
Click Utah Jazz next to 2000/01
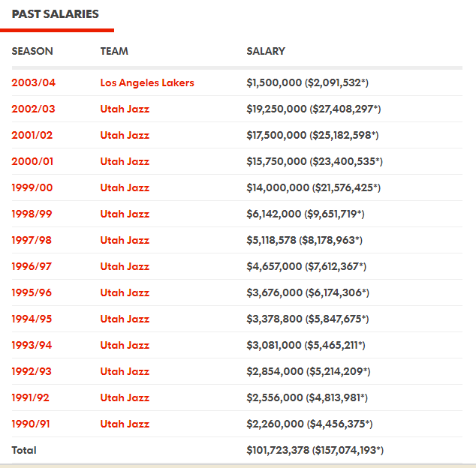[125, 161]
